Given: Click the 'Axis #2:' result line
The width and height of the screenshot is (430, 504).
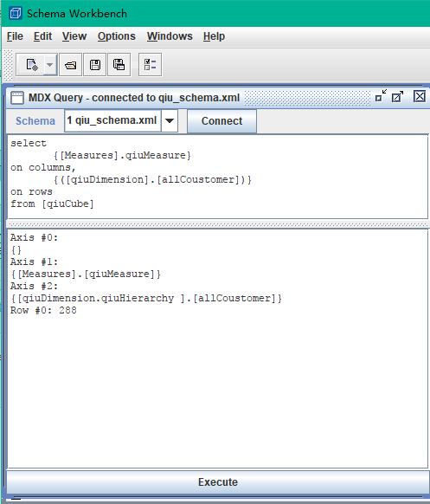Looking at the screenshot, I should click(34, 286).
